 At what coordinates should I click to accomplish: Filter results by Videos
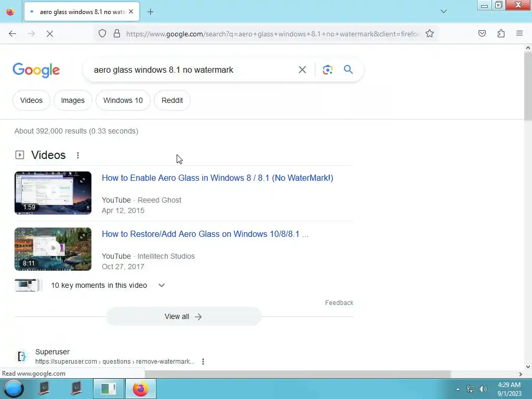coord(31,100)
